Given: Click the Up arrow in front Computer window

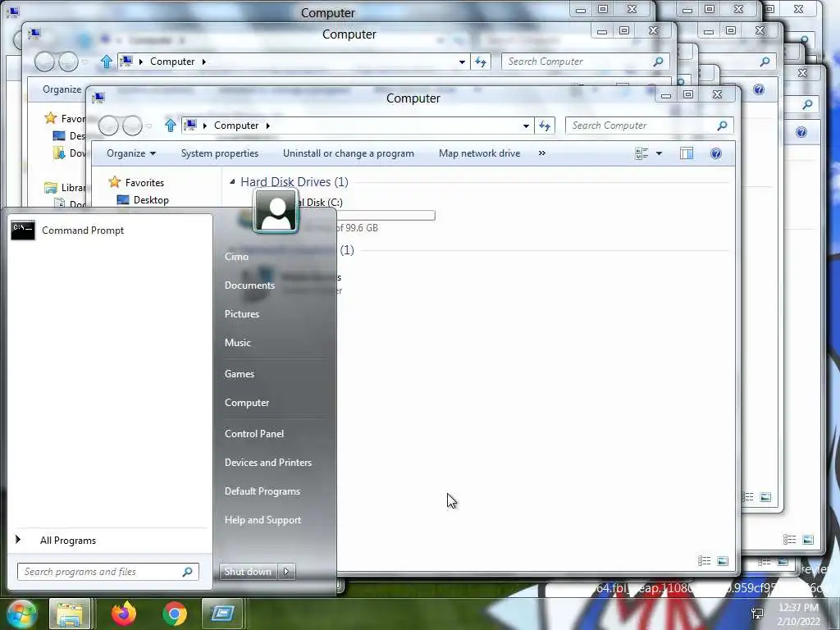Looking at the screenshot, I should [171, 126].
